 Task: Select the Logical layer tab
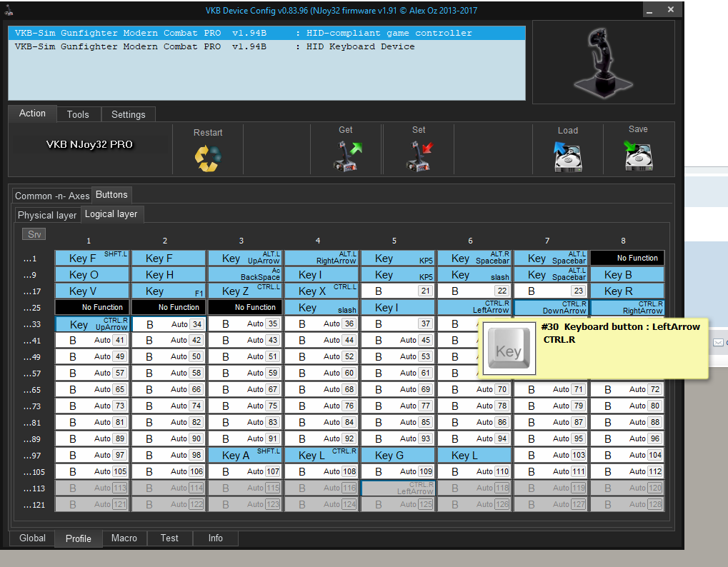111,214
